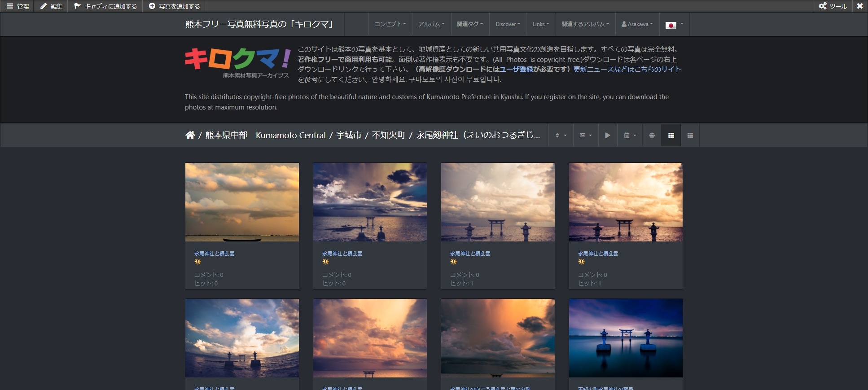Image resolution: width=868 pixels, height=390 pixels.
Task: Open the アルバム menu
Action: point(431,24)
